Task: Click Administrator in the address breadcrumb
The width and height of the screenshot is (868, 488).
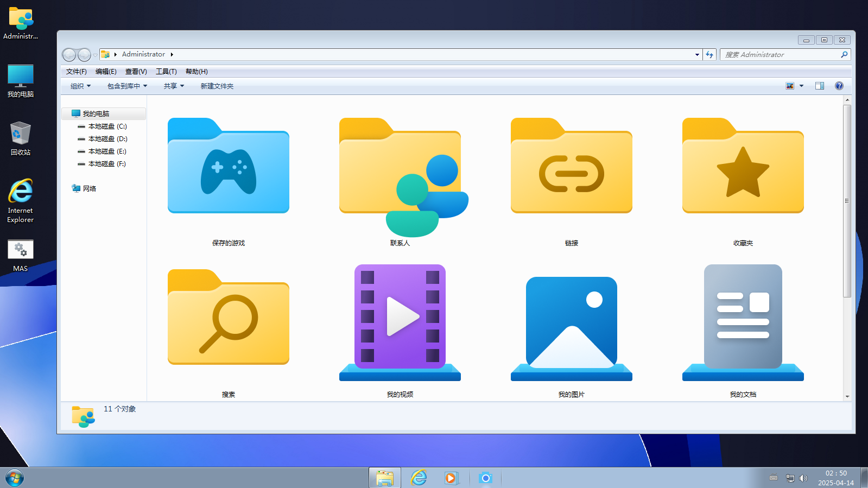Action: click(x=143, y=54)
